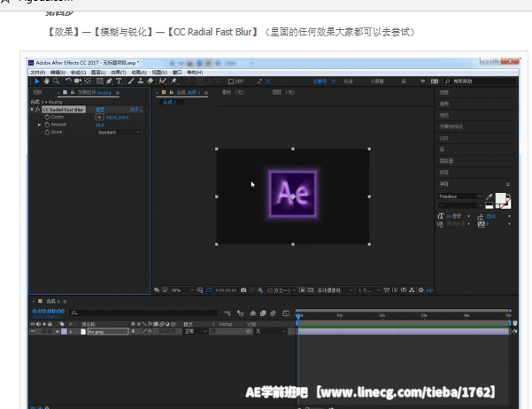The height and width of the screenshot is (409, 532).
Task: Select the Unified Camera tool
Action: click(78, 81)
